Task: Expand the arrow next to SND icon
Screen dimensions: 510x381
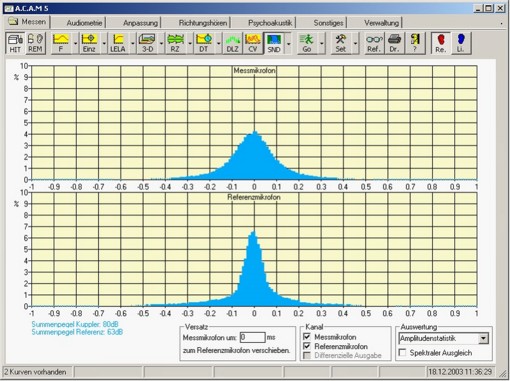Action: coord(289,43)
